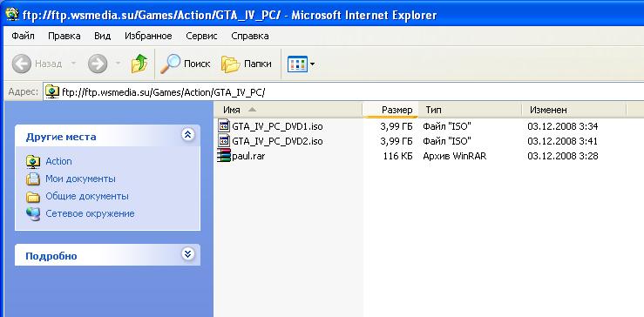Open Мои документы link
Image resolution: width=644 pixels, height=317 pixels.
coord(80,179)
